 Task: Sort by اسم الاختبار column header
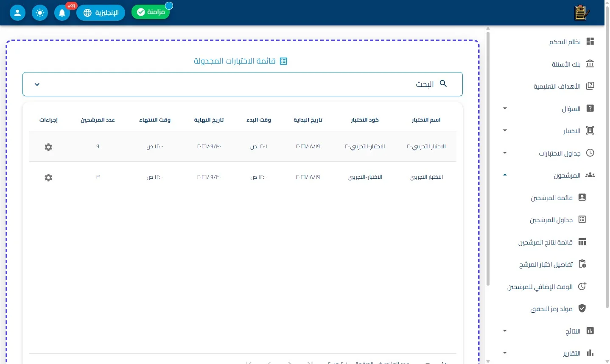point(426,119)
